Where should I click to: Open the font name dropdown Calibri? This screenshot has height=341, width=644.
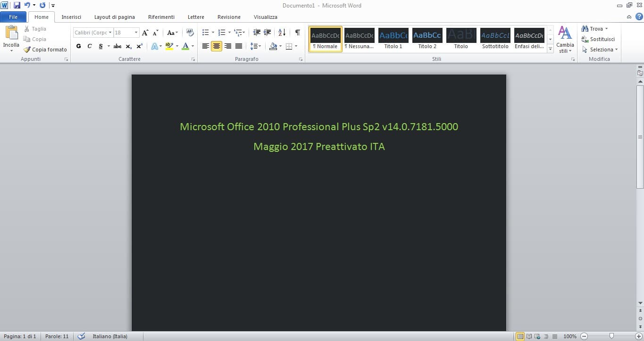[110, 33]
